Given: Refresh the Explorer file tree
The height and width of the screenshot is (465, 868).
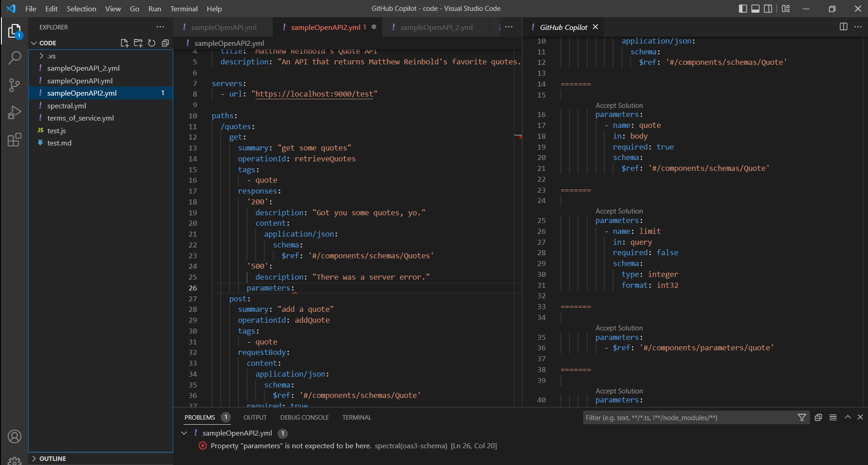Looking at the screenshot, I should point(151,43).
